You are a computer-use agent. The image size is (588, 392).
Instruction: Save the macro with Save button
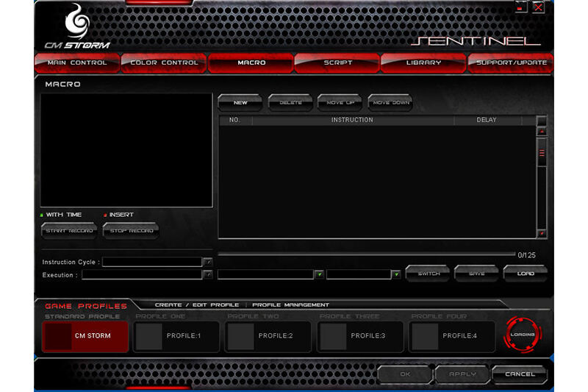(476, 274)
